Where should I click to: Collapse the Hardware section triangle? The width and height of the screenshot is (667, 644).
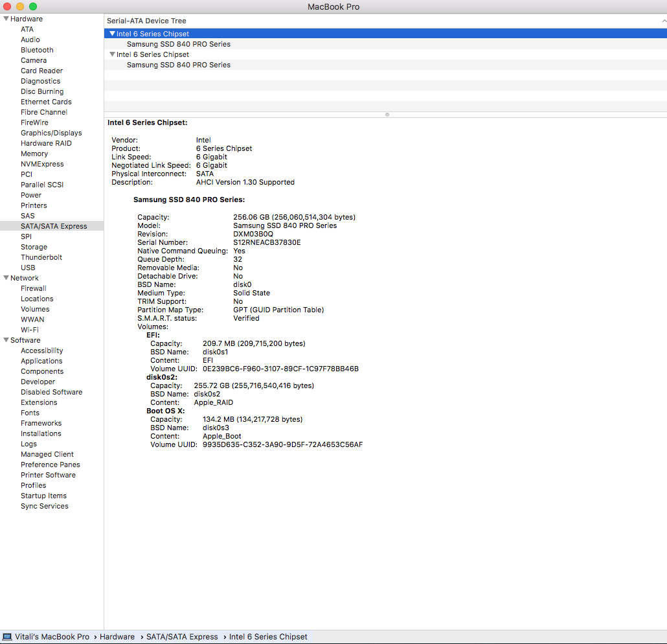(x=6, y=19)
